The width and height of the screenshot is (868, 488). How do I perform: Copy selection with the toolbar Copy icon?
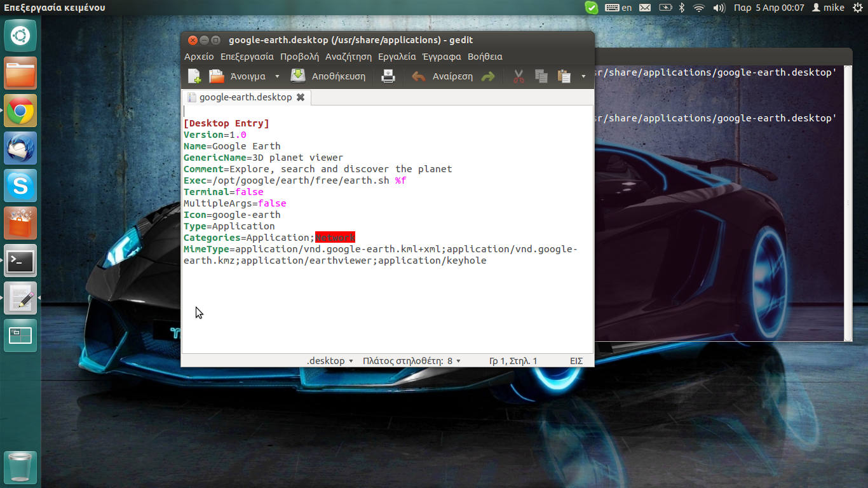pos(541,76)
